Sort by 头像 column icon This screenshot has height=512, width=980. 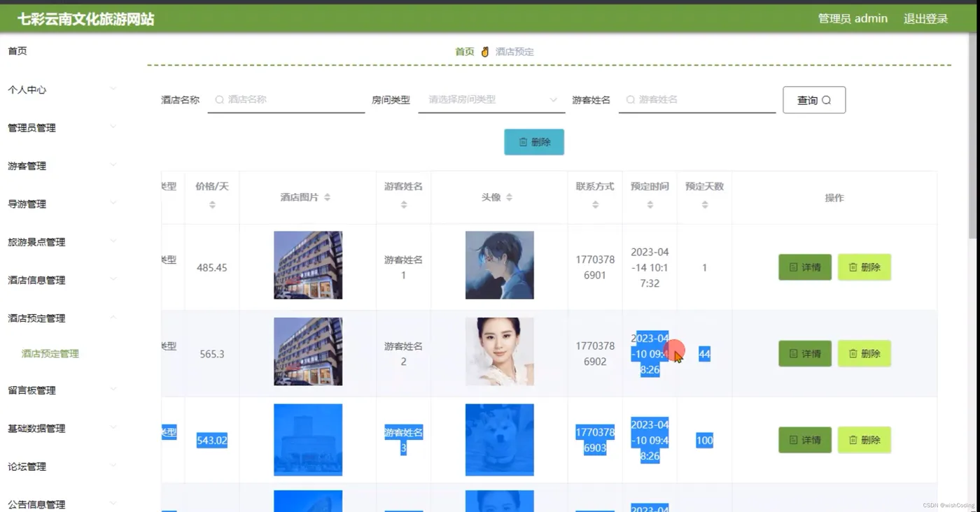509,198
